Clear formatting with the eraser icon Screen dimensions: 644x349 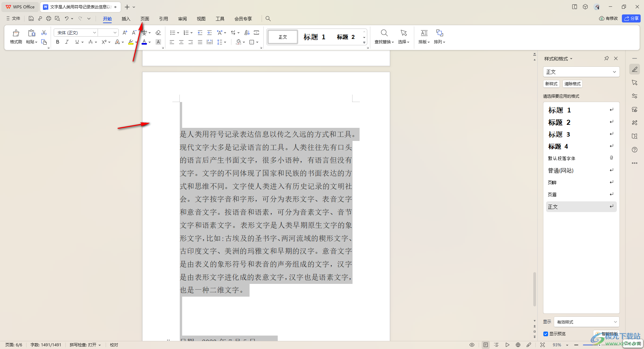[158, 33]
